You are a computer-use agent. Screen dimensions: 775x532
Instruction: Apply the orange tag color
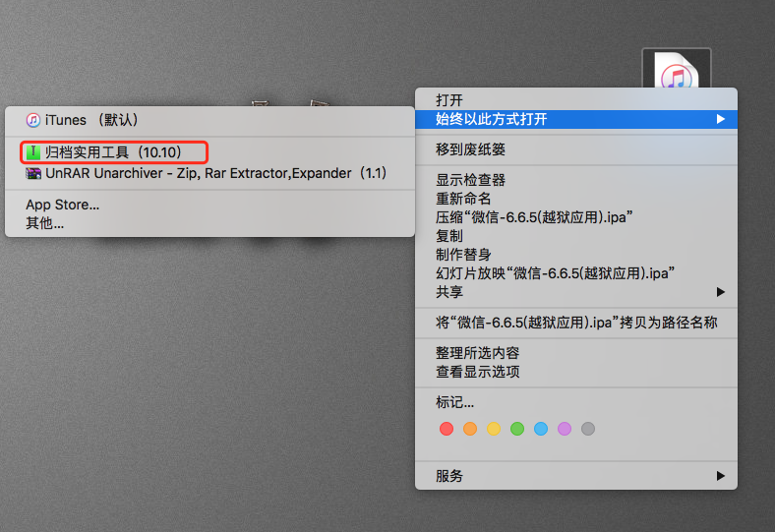[470, 429]
